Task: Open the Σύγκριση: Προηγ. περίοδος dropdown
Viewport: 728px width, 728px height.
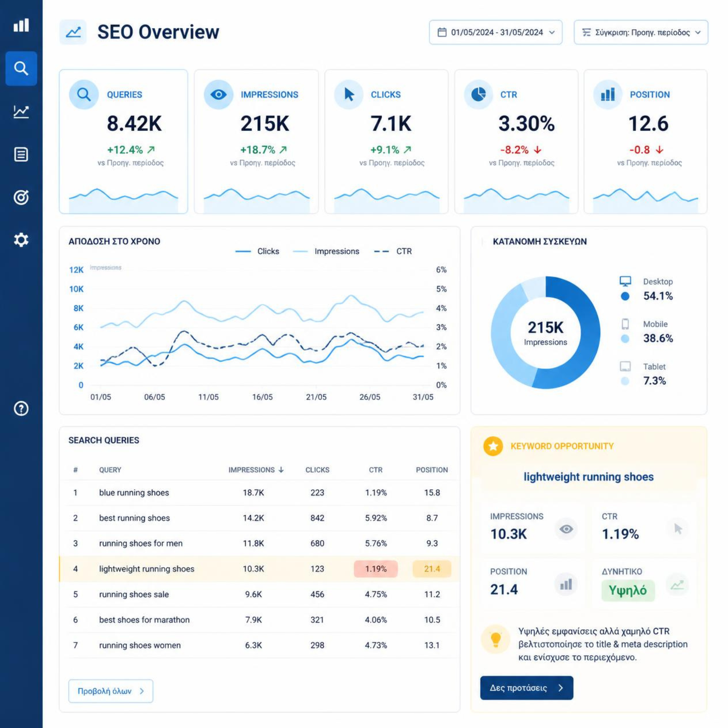Action: tap(641, 32)
